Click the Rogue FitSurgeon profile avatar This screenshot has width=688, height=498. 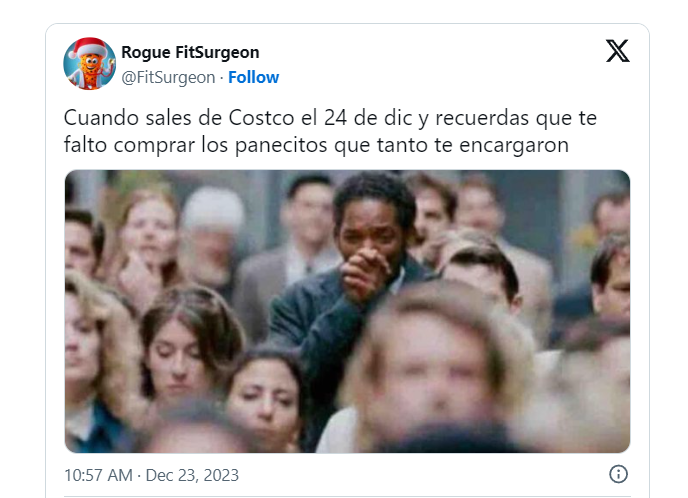[90, 64]
